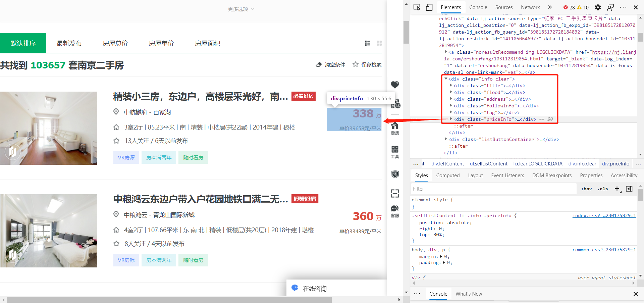
Task: Expand the div class="tag" node
Action: pyautogui.click(x=451, y=112)
